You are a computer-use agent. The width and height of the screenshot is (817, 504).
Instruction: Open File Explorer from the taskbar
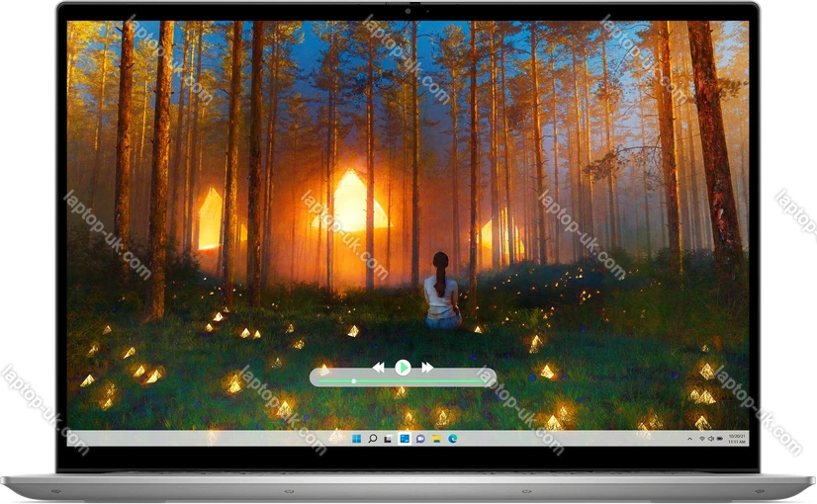coord(436,438)
